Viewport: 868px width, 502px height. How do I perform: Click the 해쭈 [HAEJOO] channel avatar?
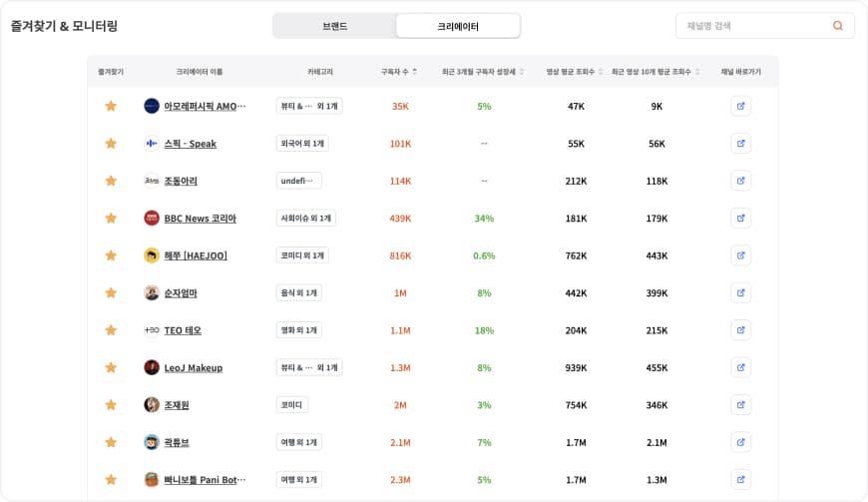152,255
